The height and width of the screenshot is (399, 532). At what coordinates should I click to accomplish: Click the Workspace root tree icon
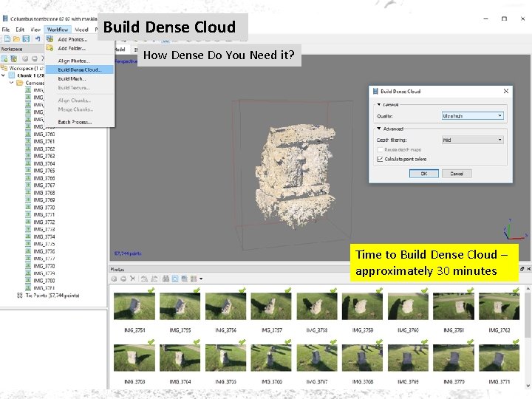[x=4, y=68]
